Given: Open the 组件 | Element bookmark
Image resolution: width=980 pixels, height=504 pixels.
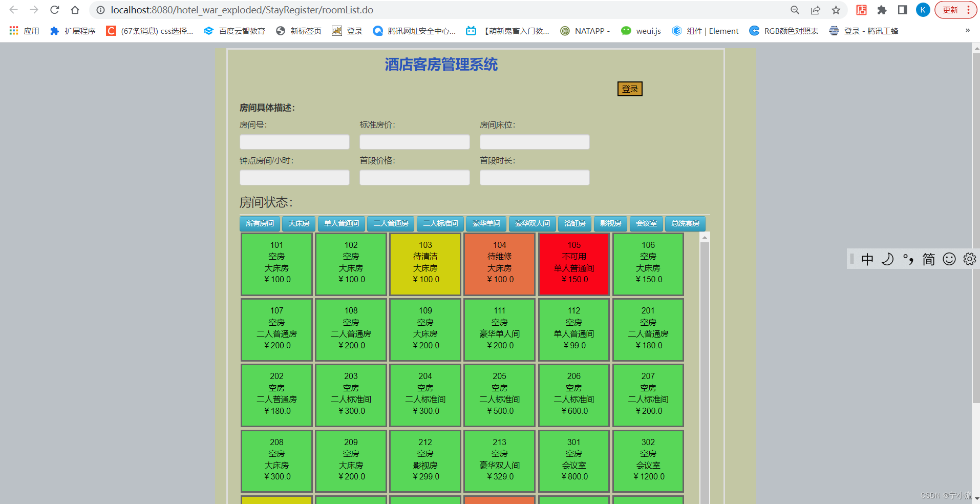Looking at the screenshot, I should (705, 31).
